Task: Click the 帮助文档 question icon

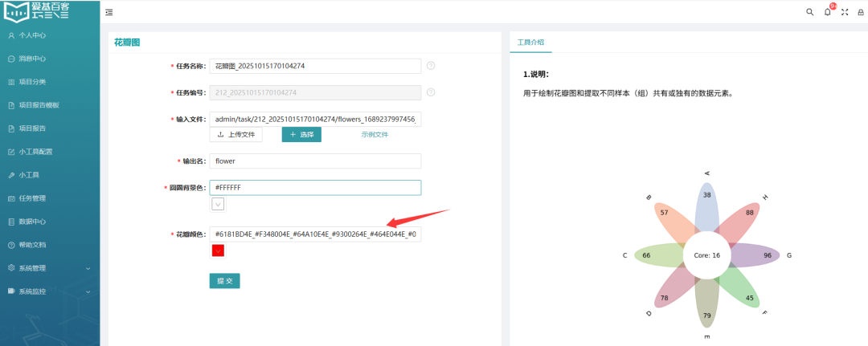Action: click(x=11, y=245)
